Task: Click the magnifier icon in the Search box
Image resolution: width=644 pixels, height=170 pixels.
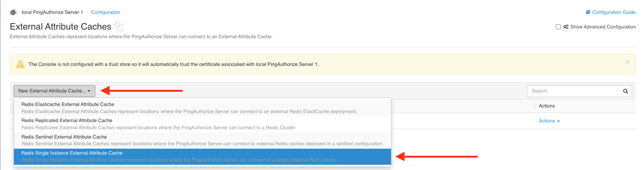Action: (625, 91)
